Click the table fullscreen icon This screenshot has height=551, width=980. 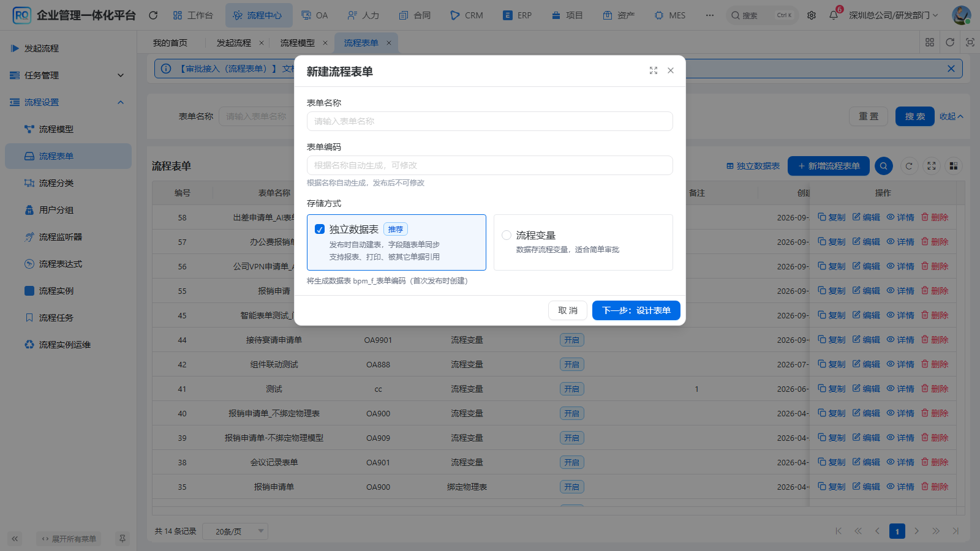click(932, 166)
